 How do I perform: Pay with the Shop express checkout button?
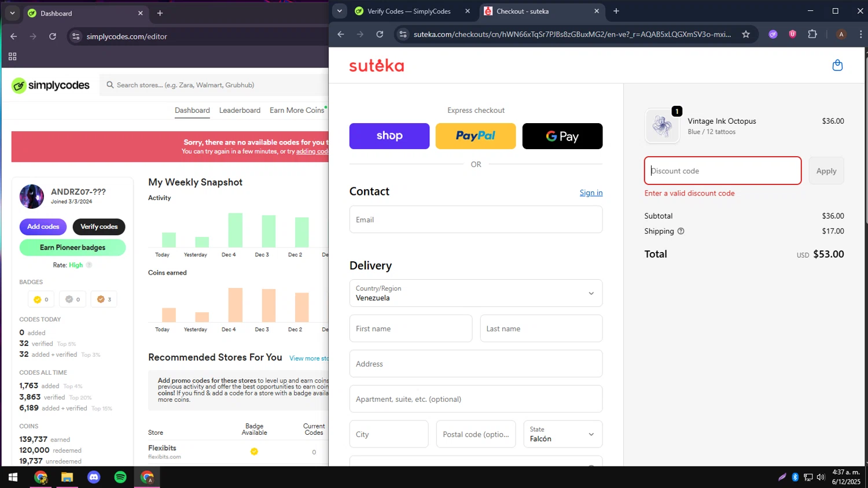(x=389, y=136)
